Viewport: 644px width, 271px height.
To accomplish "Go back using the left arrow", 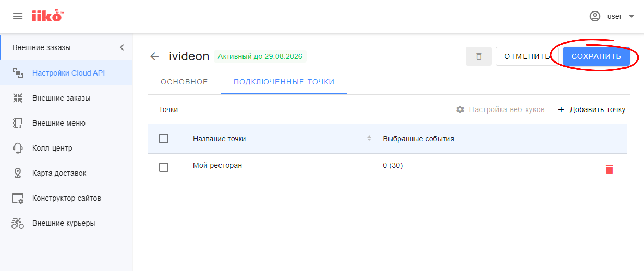I will pos(154,56).
